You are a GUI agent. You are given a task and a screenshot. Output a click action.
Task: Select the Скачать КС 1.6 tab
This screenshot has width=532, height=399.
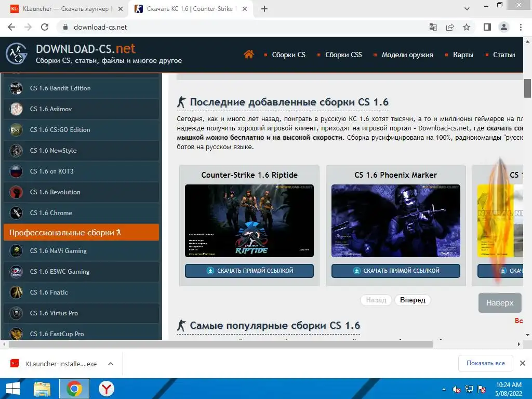pos(190,9)
